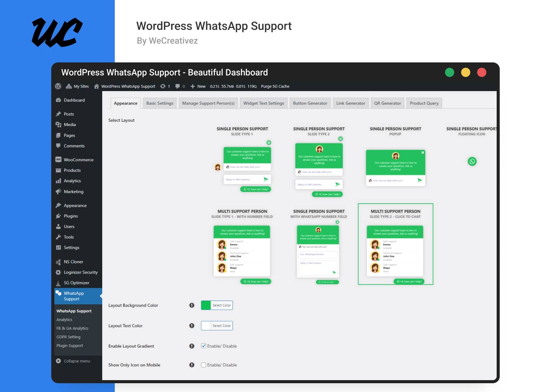The height and width of the screenshot is (392, 551).
Task: Open Pages in the sidebar
Action: (69, 135)
